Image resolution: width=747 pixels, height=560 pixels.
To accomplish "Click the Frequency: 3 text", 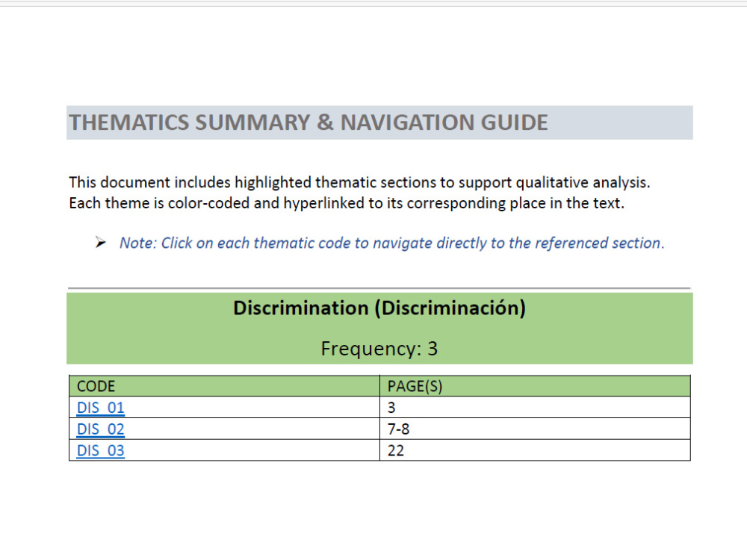I will pos(379,349).
